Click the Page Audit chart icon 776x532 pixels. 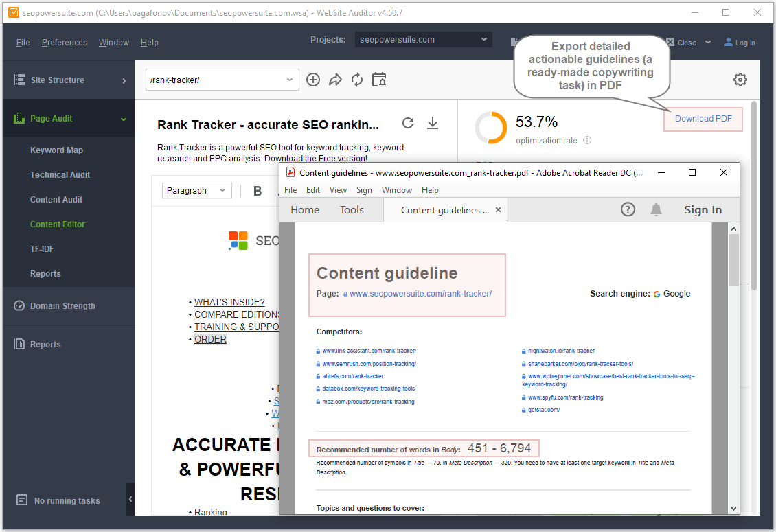coord(19,118)
